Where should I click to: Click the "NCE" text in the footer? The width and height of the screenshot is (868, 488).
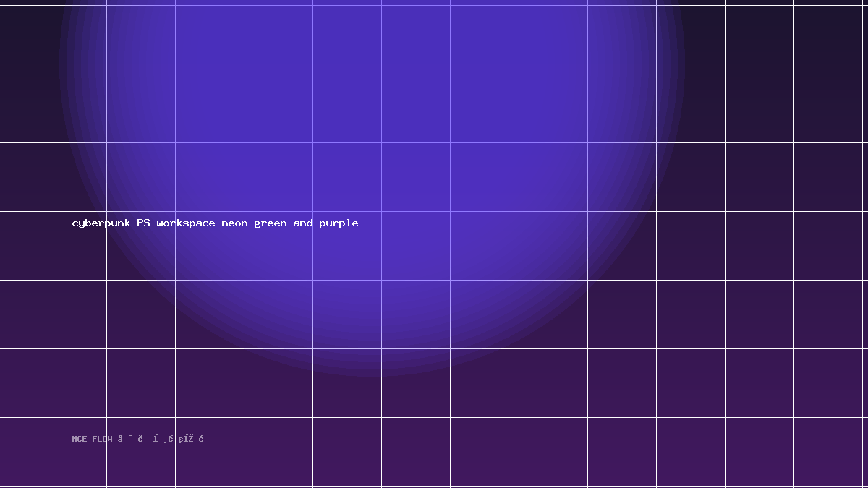pos(80,439)
